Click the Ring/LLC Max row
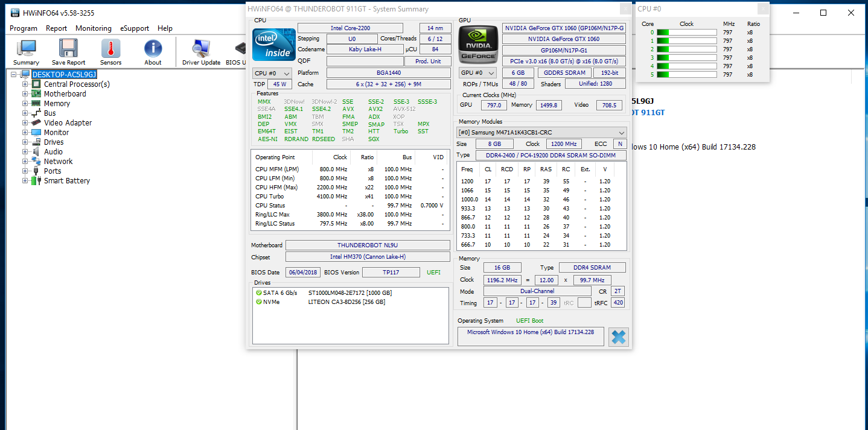 (350, 215)
